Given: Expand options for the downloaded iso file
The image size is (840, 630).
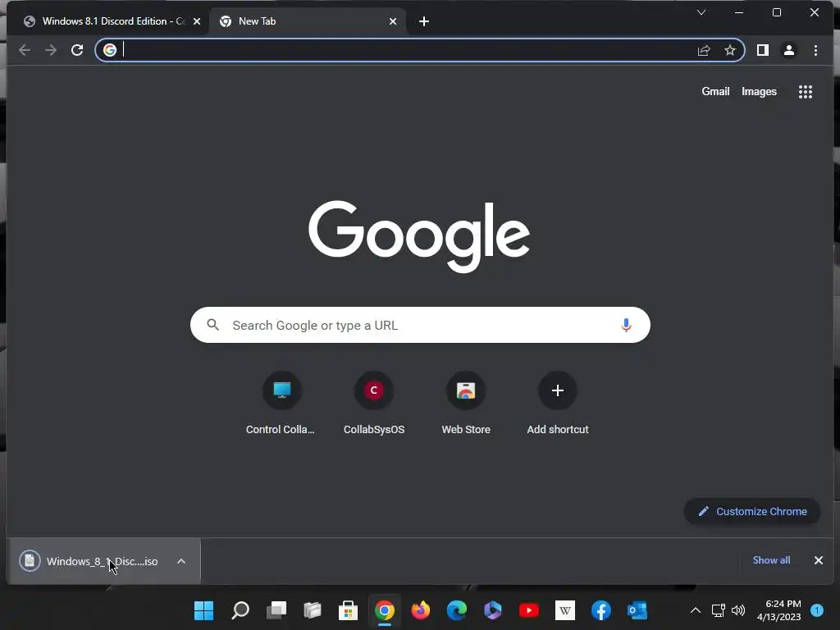Looking at the screenshot, I should [x=181, y=561].
